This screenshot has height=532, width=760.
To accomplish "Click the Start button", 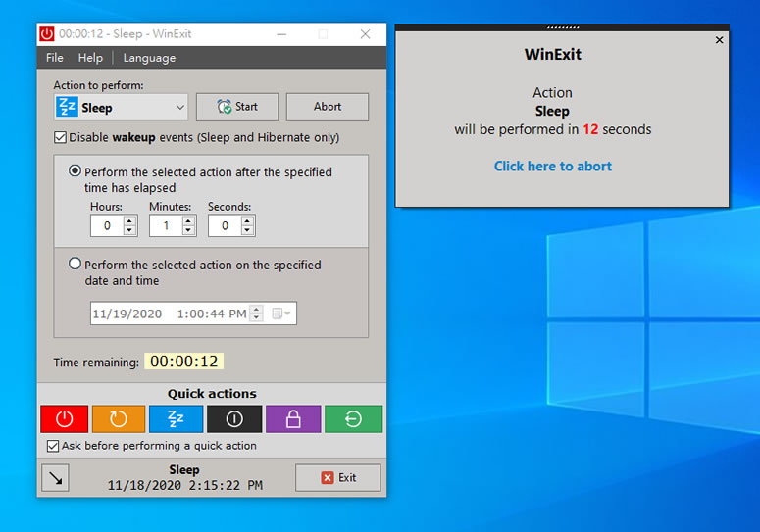I will pos(237,107).
